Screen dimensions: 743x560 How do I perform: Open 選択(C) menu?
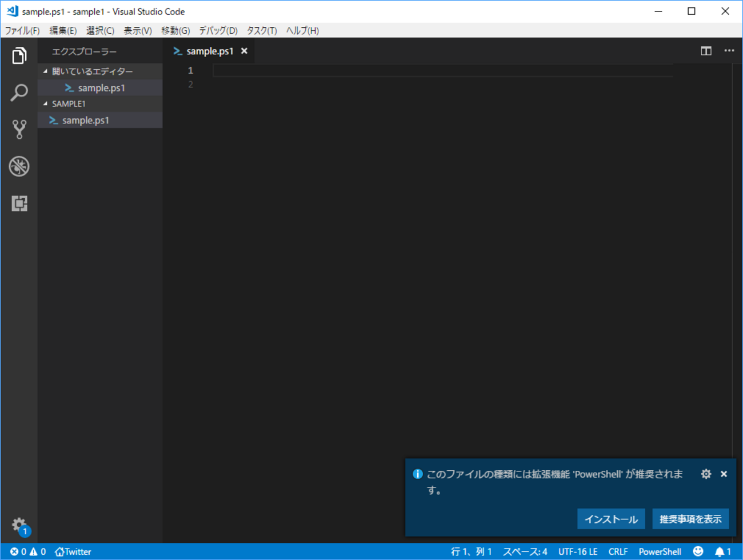[100, 30]
